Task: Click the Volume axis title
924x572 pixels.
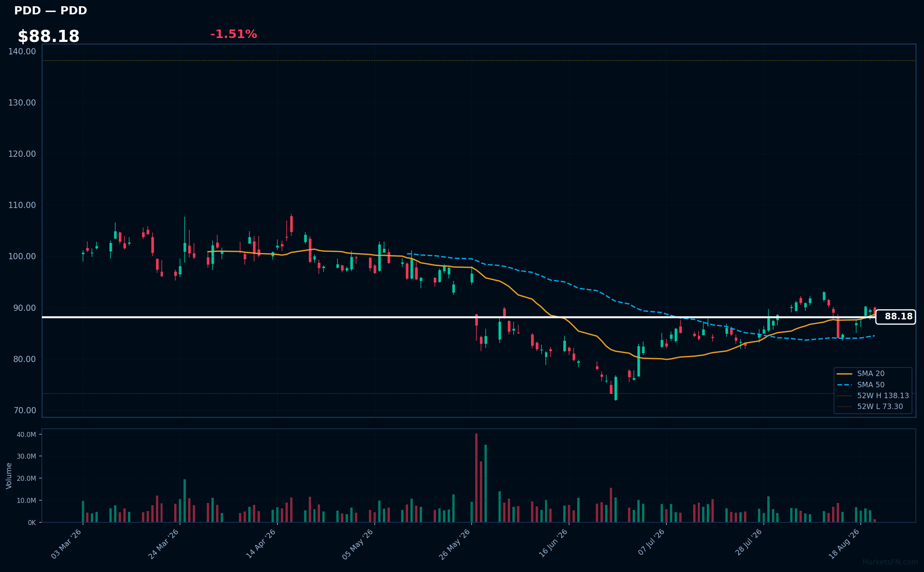Action: (9, 476)
